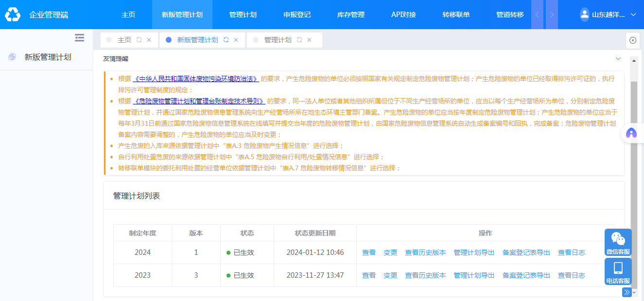Click 查看日志 for the 2023 plan

click(571, 275)
